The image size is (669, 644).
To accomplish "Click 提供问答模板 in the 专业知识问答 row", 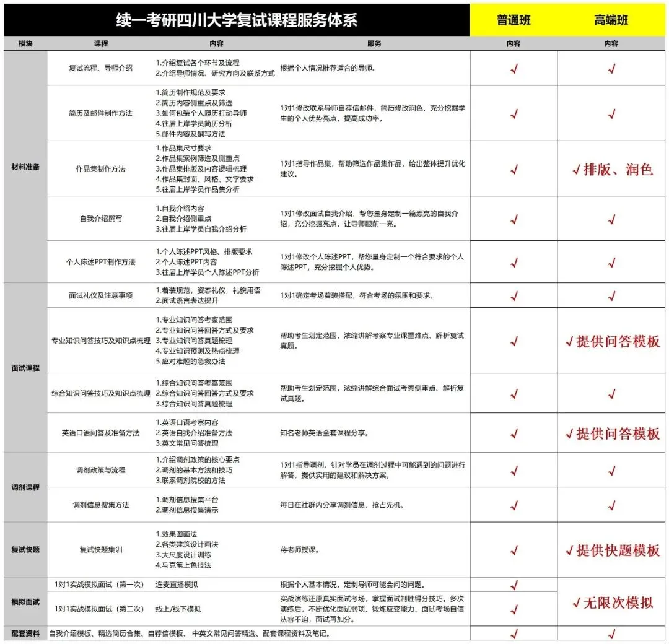I will coord(613,341).
